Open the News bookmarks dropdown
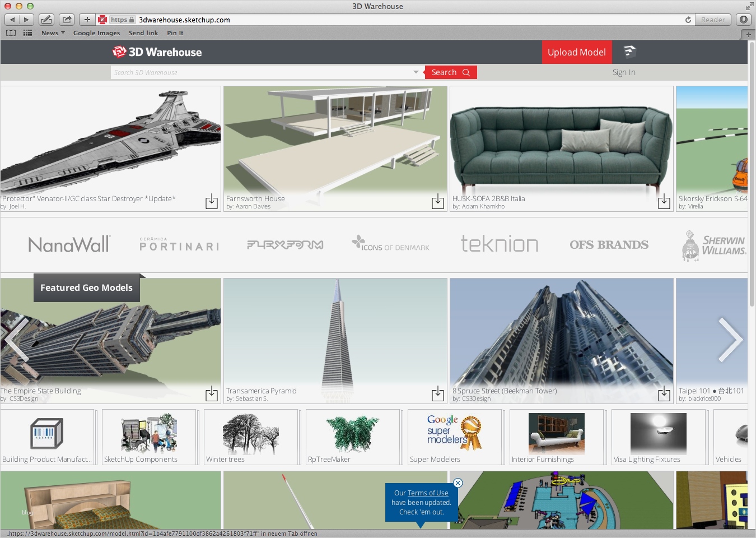This screenshot has width=756, height=538. tap(53, 33)
